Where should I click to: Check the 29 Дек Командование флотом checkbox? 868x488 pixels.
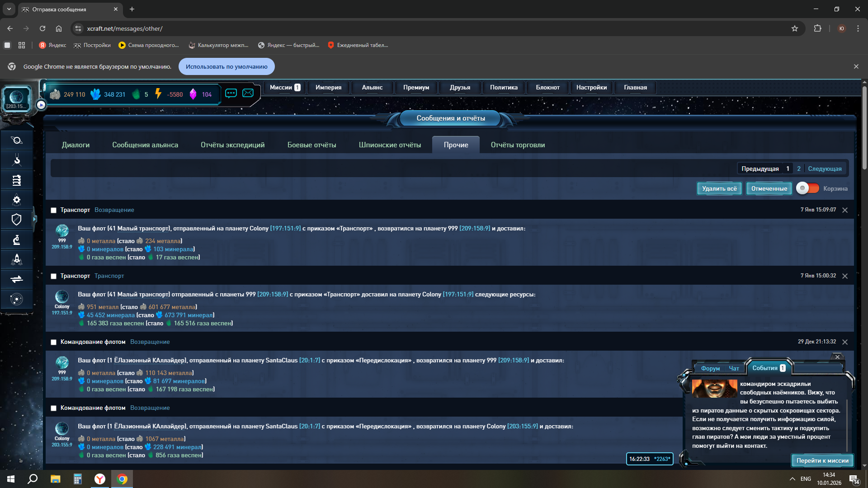[x=53, y=342]
